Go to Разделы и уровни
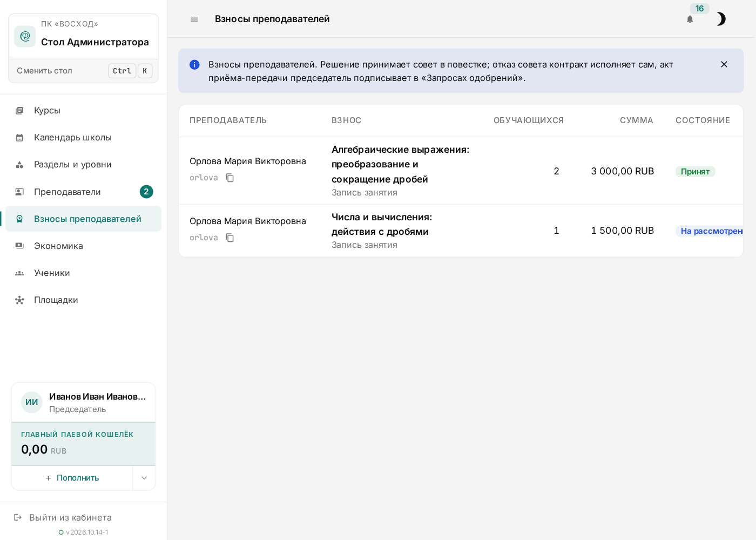This screenshot has width=756, height=540. (x=83, y=164)
